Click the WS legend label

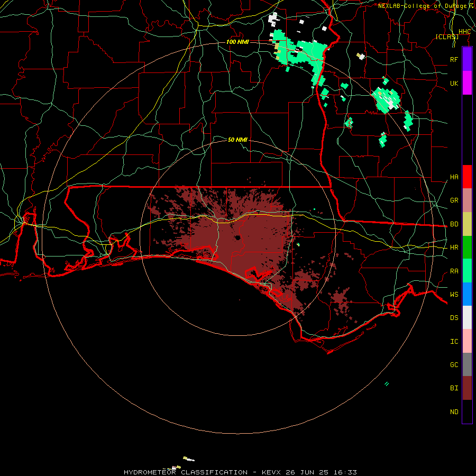pos(454,294)
